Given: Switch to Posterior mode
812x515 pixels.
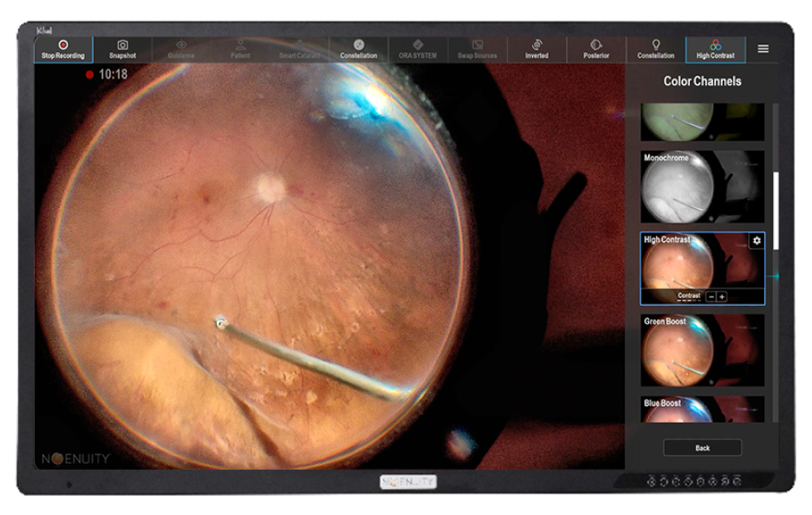Looking at the screenshot, I should click(595, 49).
